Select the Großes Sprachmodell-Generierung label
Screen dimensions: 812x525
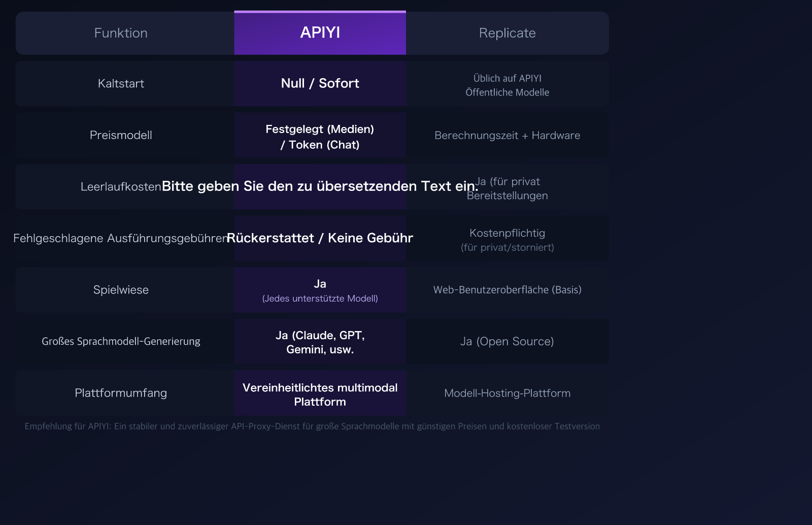121,341
